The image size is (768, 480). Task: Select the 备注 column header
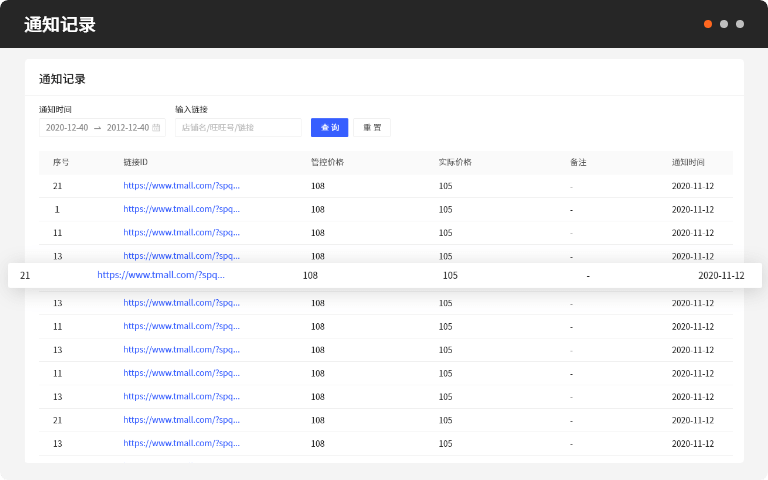pyautogui.click(x=578, y=162)
